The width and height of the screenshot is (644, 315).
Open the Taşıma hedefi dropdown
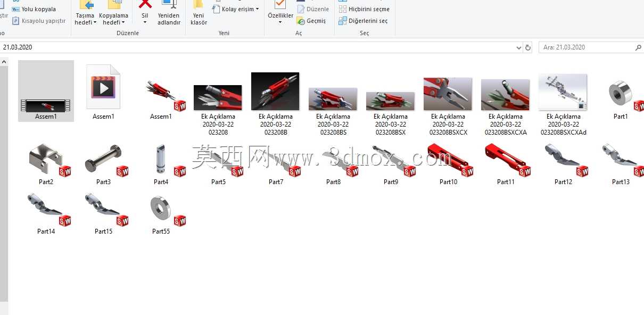(85, 13)
